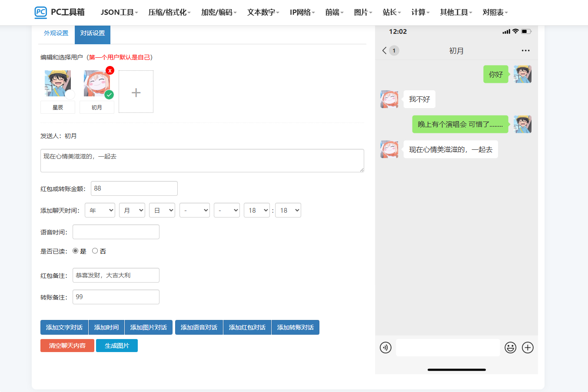Click 清空聊天内容 button
This screenshot has width=588, height=392.
point(67,346)
